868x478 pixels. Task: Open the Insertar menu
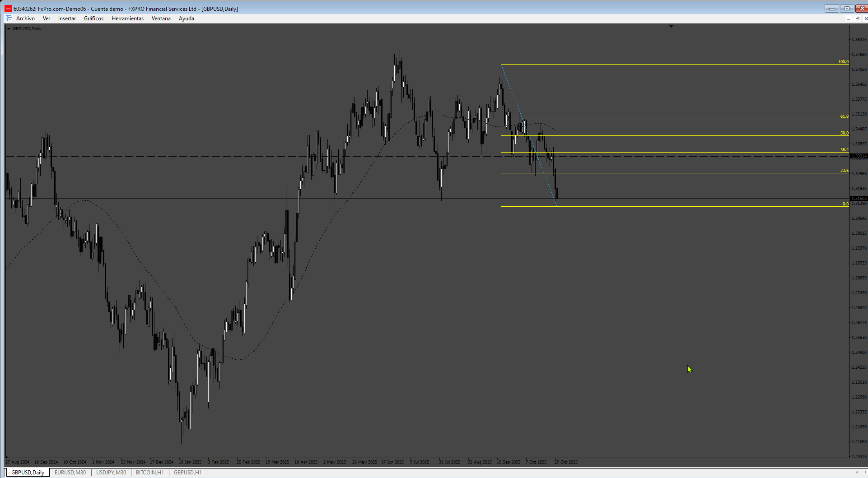(x=67, y=19)
